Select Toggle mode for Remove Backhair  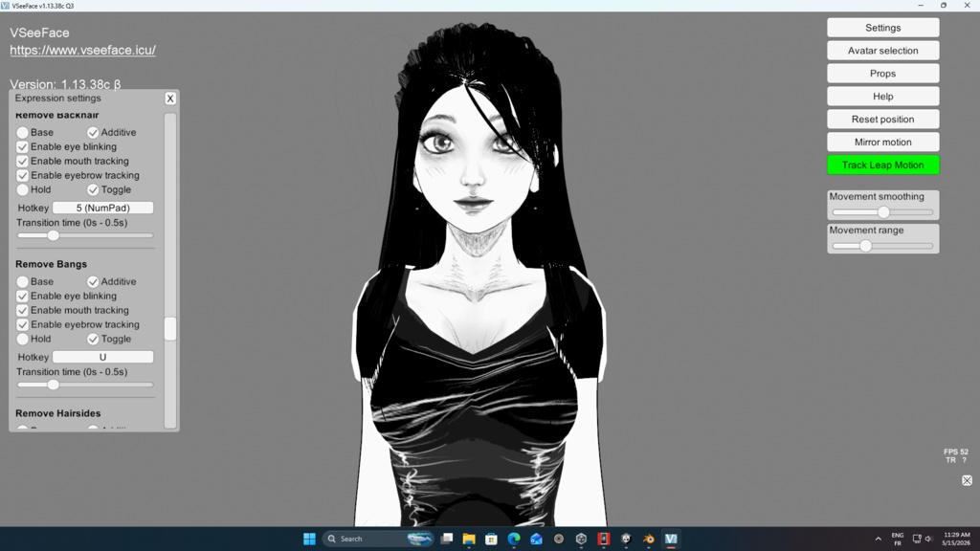coord(93,190)
